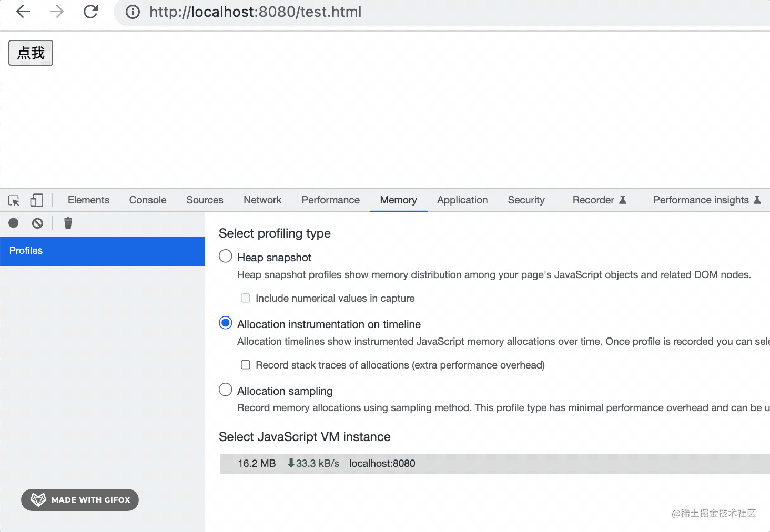Screen dimensions: 770x532
Task: Enable Record stack traces of allocations
Action: coord(246,365)
